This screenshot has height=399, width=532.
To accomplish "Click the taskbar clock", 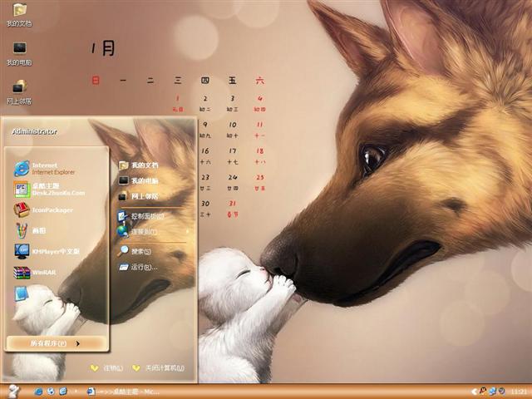I will coord(517,392).
